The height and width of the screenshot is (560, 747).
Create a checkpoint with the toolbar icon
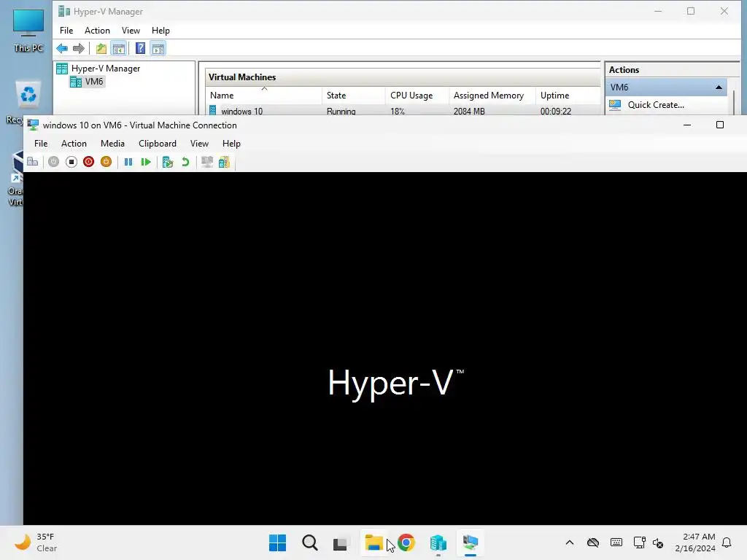tap(167, 162)
